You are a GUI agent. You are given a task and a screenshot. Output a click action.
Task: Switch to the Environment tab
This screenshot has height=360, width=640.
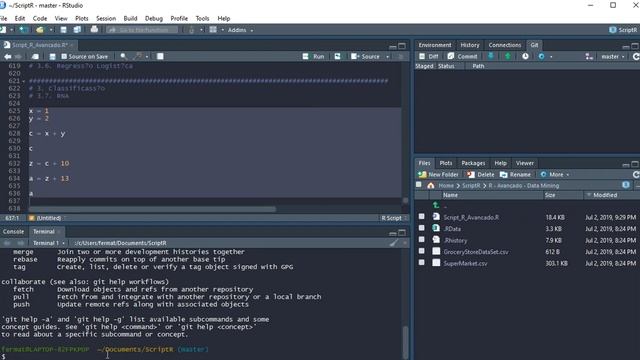(435, 45)
